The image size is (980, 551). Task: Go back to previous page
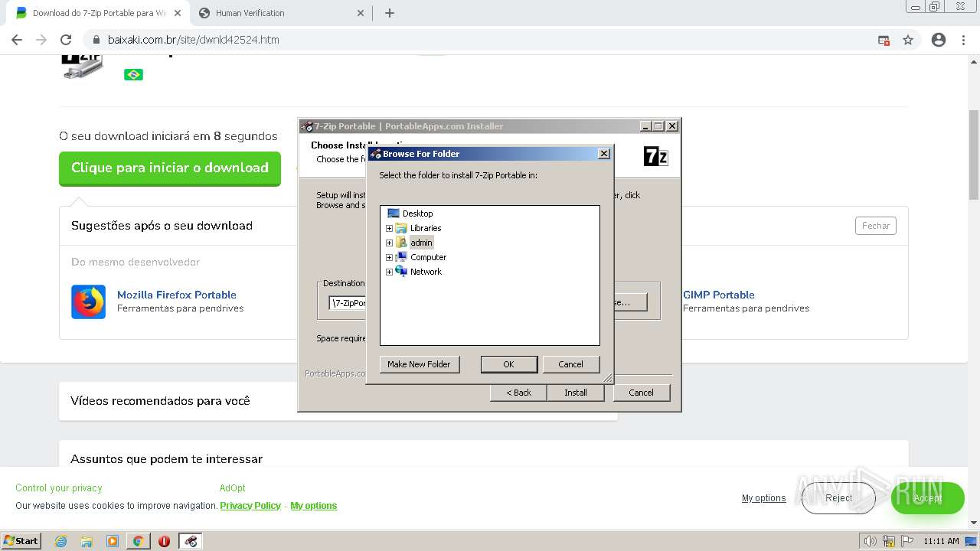tap(17, 40)
